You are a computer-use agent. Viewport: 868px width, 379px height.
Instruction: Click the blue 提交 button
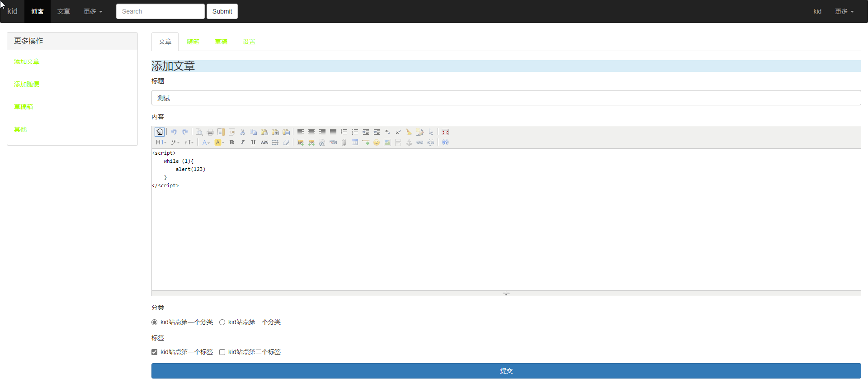(506, 371)
